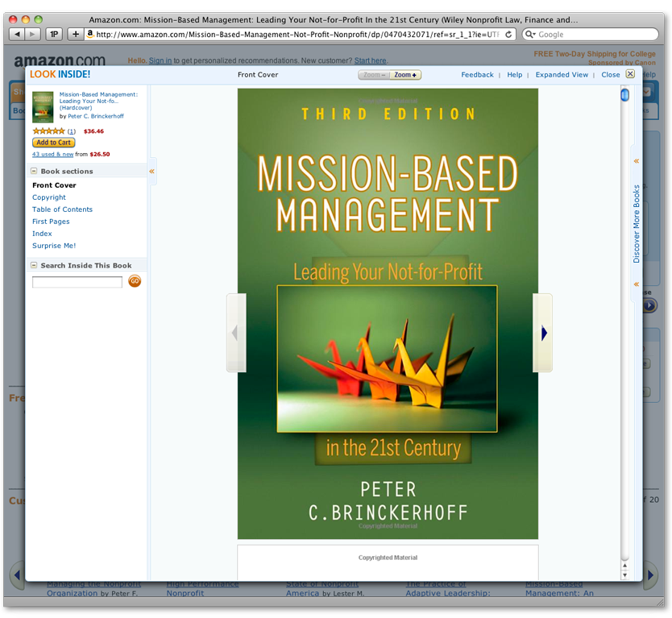Screen dimensions: 672x618
Task: Close Look Inside with the X icon
Action: [630, 74]
